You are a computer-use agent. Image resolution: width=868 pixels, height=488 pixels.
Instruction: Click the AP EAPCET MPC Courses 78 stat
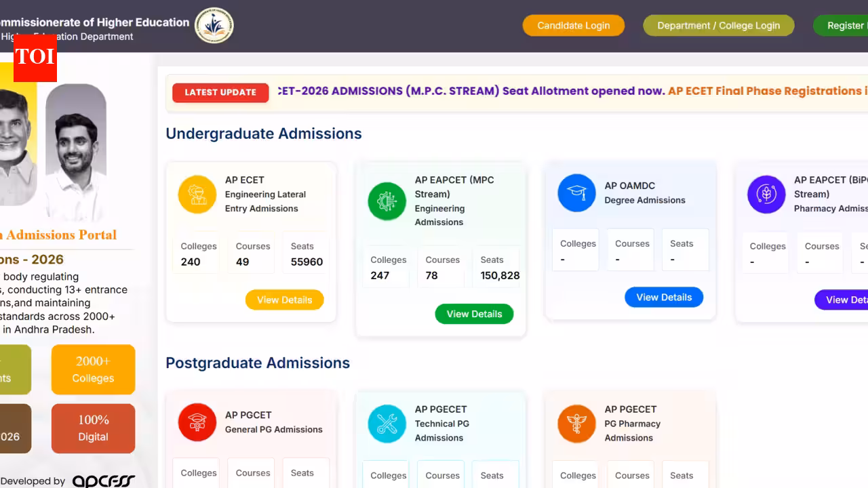441,268
